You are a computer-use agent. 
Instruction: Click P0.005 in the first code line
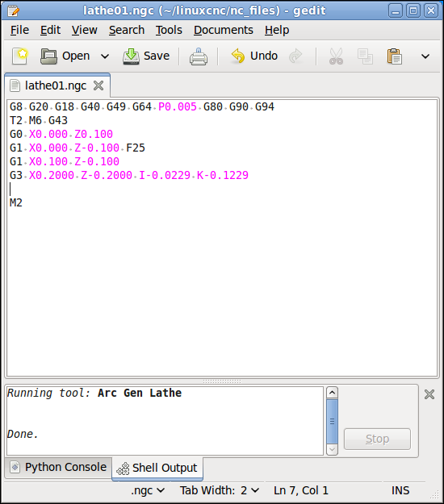178,106
